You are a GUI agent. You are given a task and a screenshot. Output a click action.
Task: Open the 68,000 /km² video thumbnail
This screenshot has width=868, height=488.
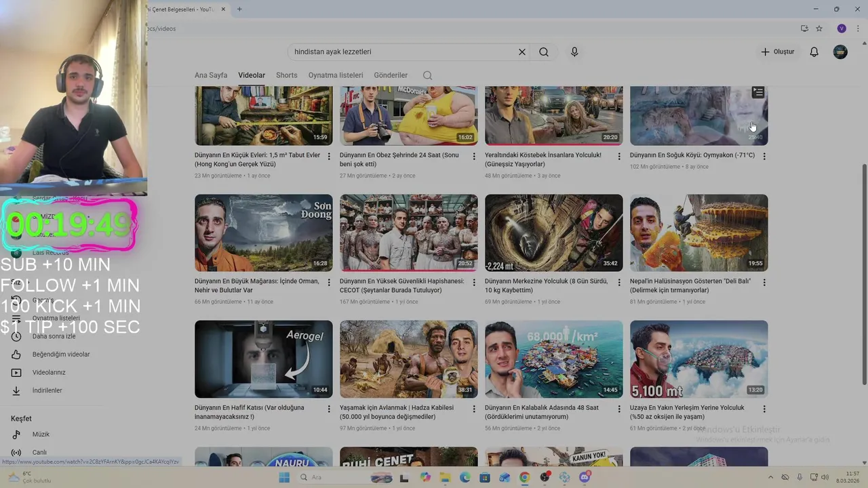pyautogui.click(x=554, y=359)
